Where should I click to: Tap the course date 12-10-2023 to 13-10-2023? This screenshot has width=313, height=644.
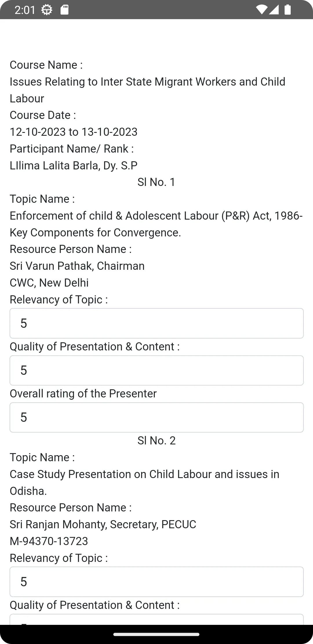pyautogui.click(x=74, y=132)
